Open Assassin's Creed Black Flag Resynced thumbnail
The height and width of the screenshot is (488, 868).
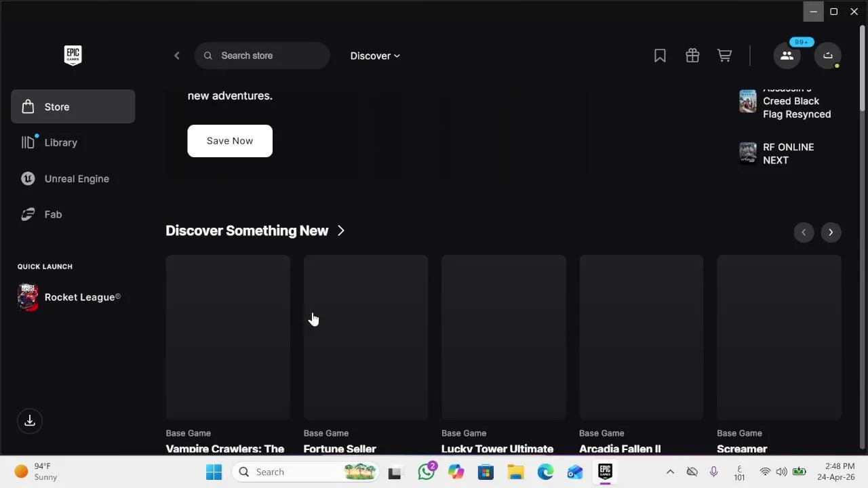point(748,102)
